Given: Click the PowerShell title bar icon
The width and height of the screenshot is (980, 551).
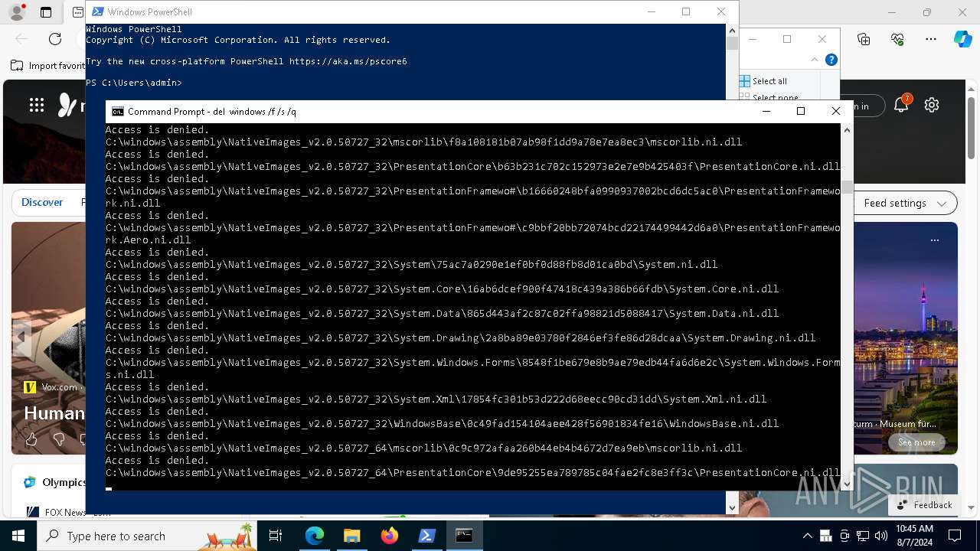Looking at the screenshot, I should [97, 11].
